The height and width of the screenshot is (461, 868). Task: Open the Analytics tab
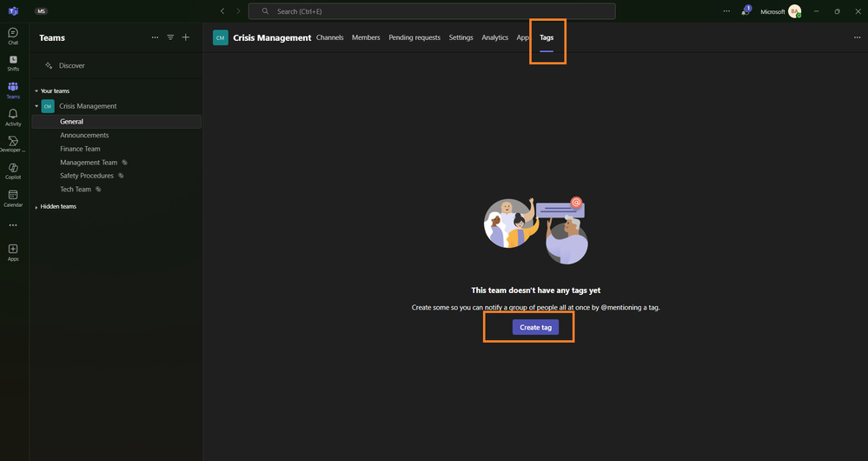click(x=495, y=37)
